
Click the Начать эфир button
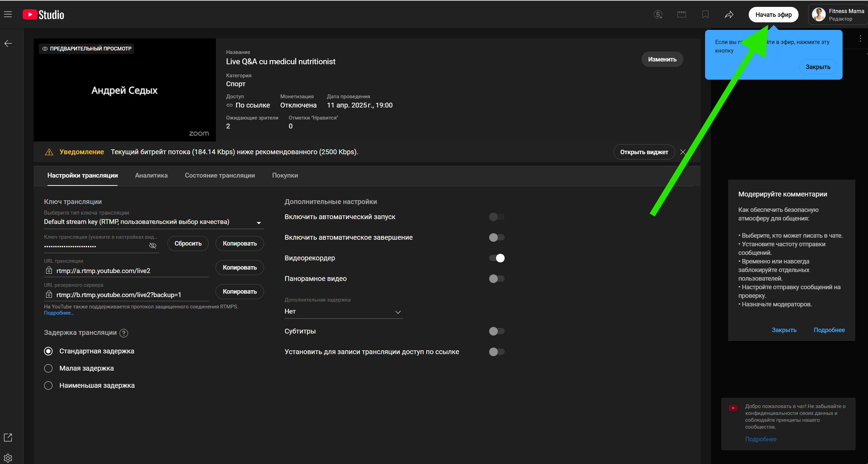[773, 14]
